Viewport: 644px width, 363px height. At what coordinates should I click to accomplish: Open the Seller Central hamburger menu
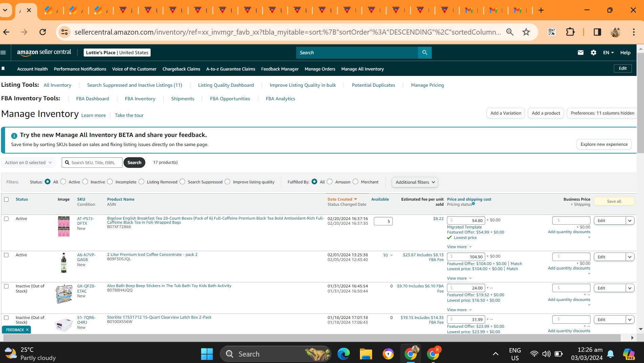tap(3, 53)
